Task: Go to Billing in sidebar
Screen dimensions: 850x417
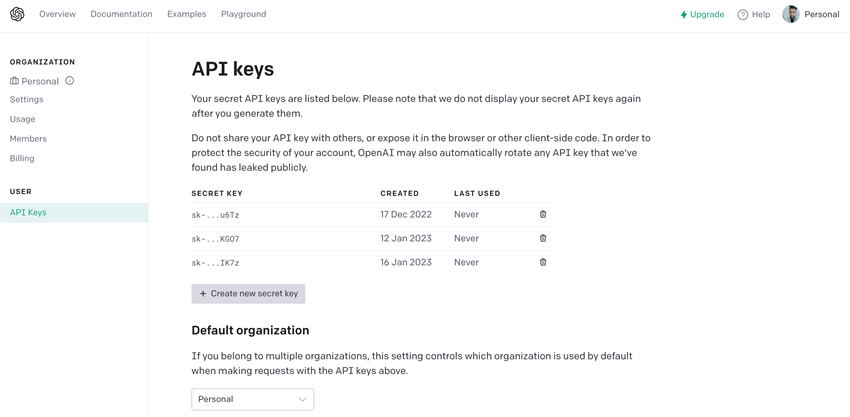Action: (x=22, y=158)
